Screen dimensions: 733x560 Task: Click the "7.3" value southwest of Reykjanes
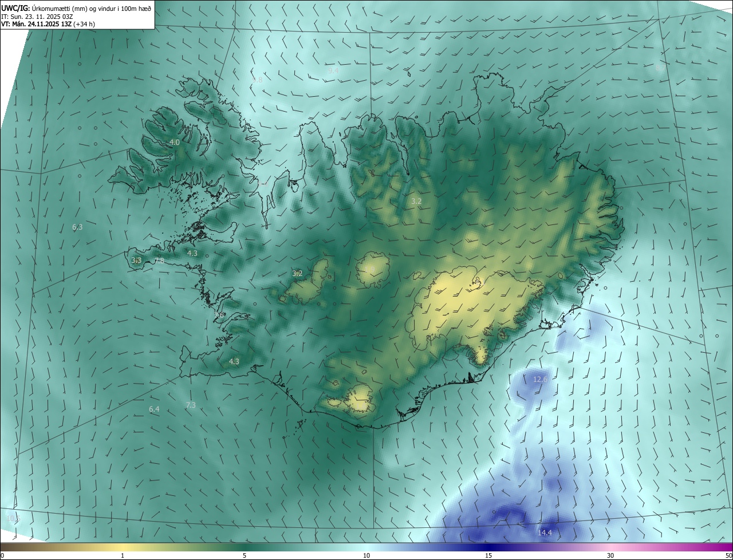[x=191, y=405]
